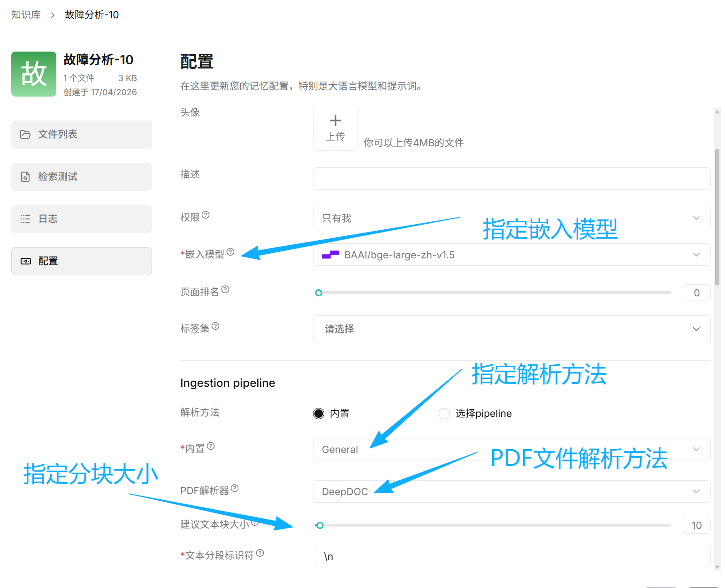
Task: Select the 内置 parsing method radio button
Action: (x=319, y=414)
